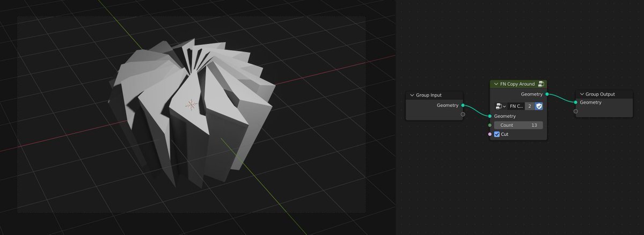This screenshot has height=235, width=644.
Task: Open the node group browse dropdown
Action: pos(501,106)
